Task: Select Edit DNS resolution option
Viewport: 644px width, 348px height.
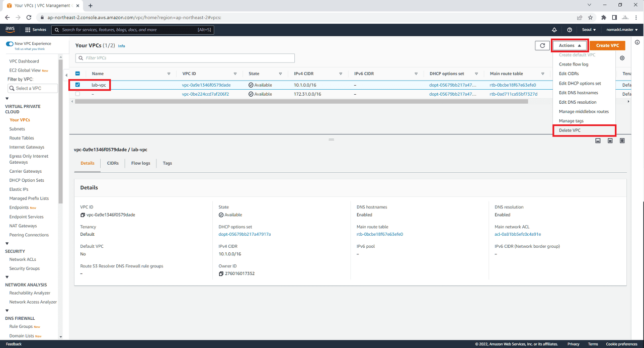Action: pos(584,102)
